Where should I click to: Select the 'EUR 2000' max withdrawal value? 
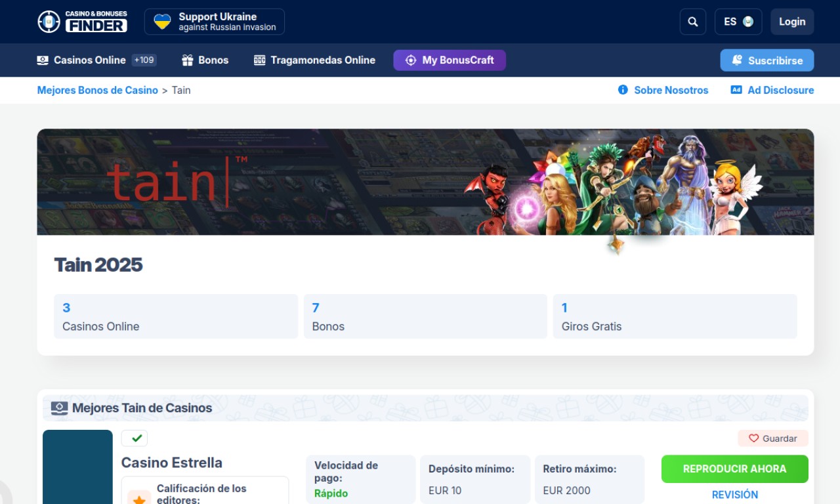tap(566, 490)
